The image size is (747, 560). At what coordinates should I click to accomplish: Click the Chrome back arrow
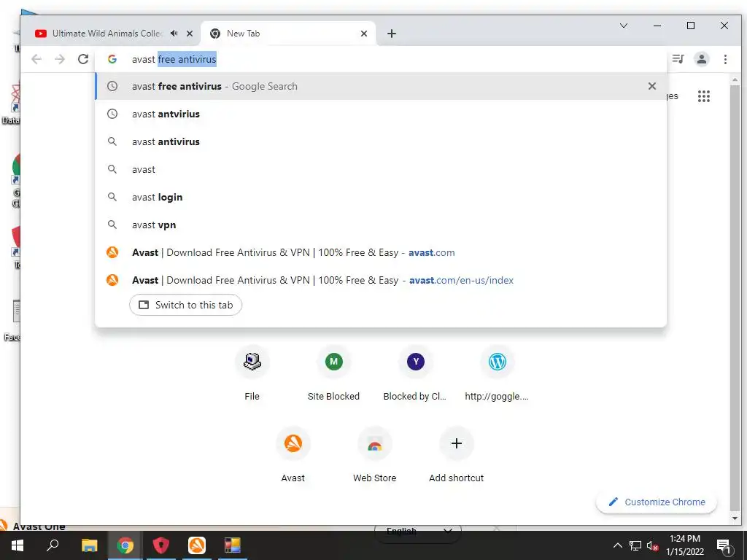click(36, 59)
